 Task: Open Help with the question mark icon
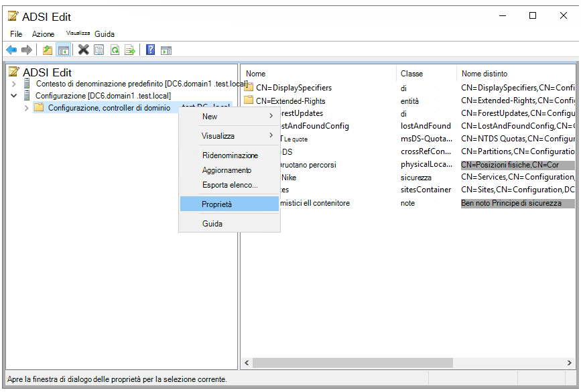click(149, 50)
